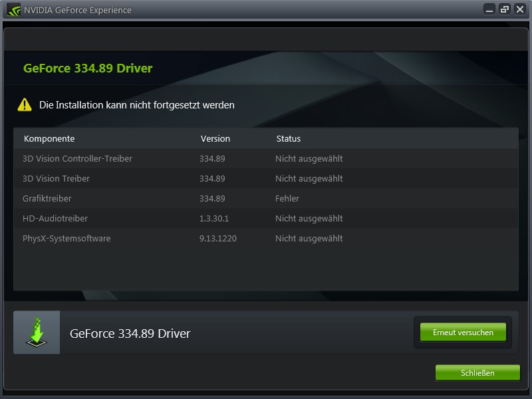
Task: Select the PhysX-Systemsoftware component
Action: click(265, 239)
